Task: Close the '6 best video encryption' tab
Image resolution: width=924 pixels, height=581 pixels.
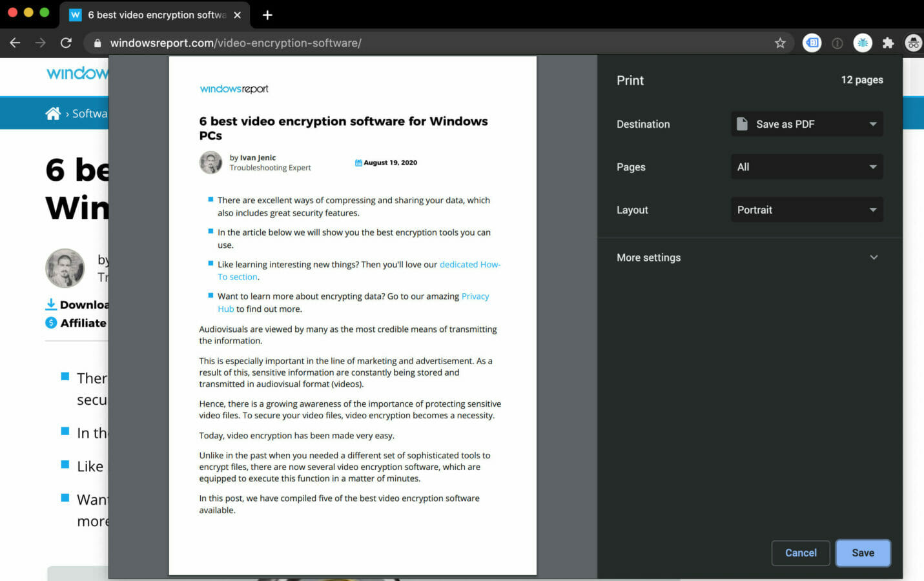Action: [237, 15]
